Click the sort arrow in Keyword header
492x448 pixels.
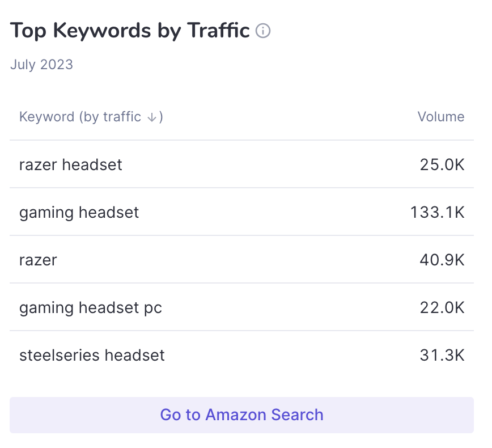(x=152, y=117)
